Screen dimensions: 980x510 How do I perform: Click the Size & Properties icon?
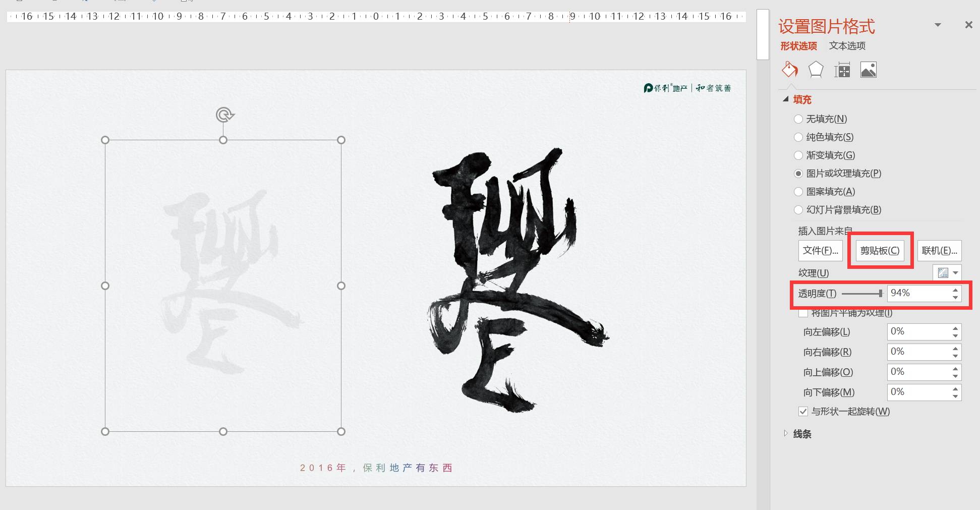click(842, 70)
